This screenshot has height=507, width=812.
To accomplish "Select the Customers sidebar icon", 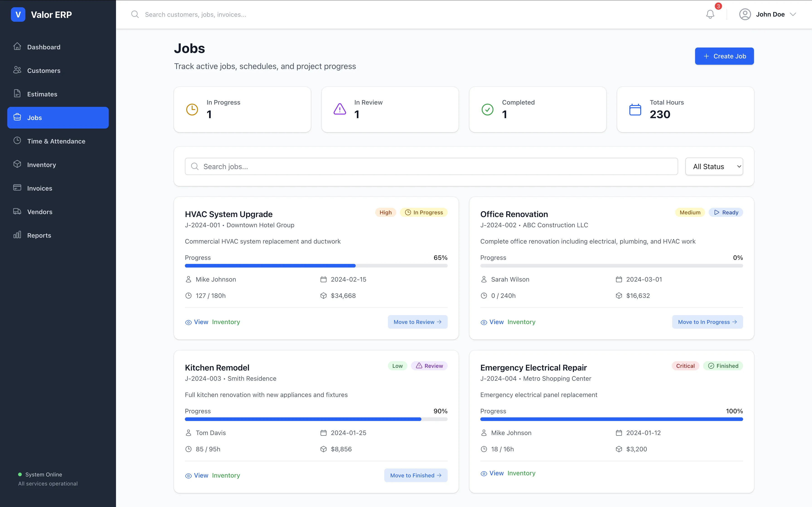I will [x=18, y=70].
